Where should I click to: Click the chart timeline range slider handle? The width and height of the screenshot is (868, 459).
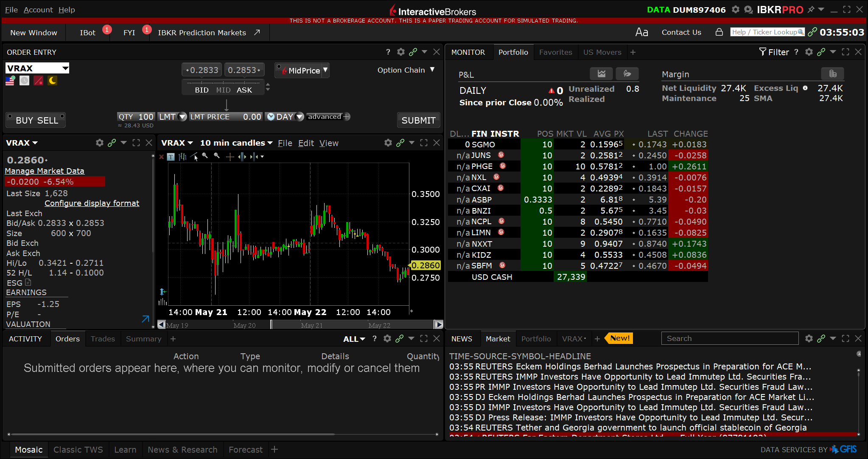tap(272, 325)
